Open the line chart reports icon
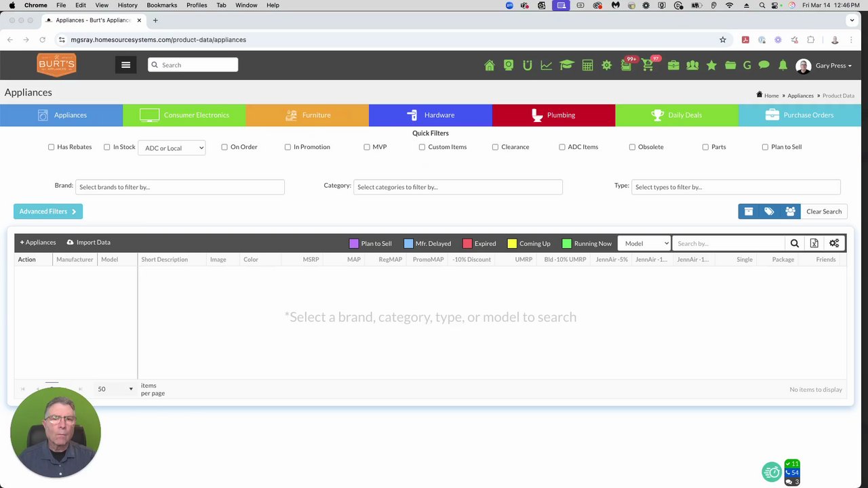 [x=546, y=65]
